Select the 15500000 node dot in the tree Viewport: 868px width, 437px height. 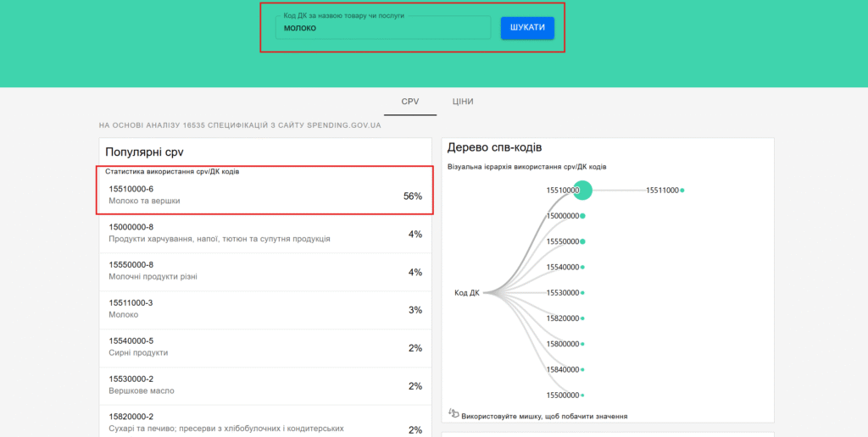click(582, 395)
